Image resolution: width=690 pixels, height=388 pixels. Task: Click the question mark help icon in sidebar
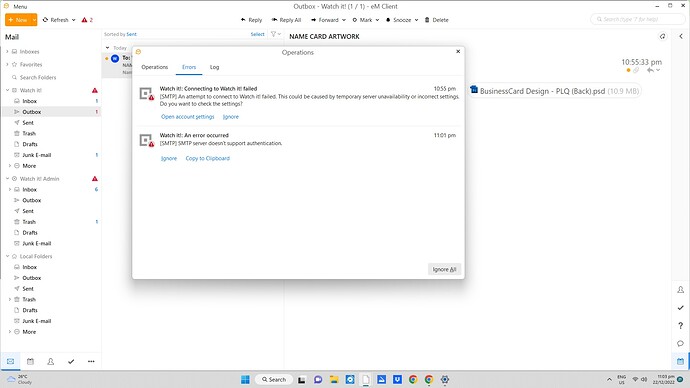coord(680,326)
